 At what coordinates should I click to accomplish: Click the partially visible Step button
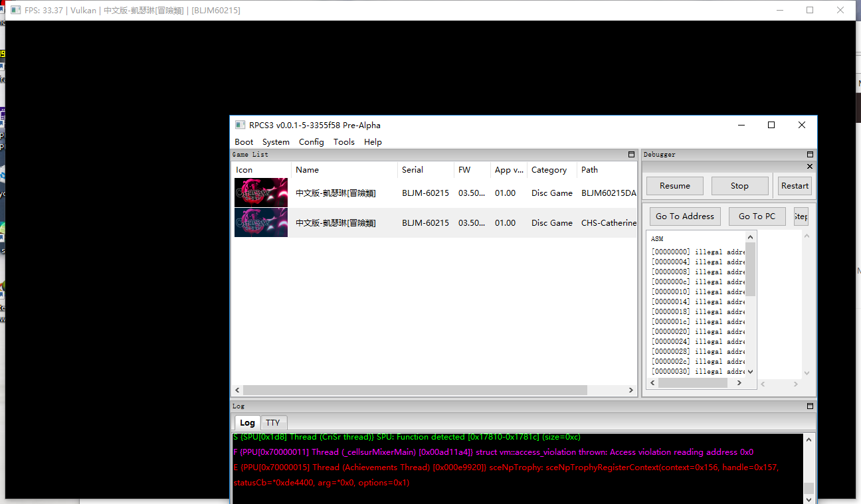801,216
